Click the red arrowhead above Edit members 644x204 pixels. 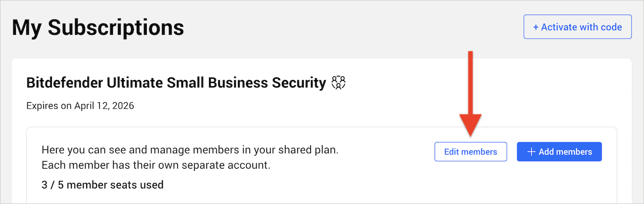coord(470,124)
